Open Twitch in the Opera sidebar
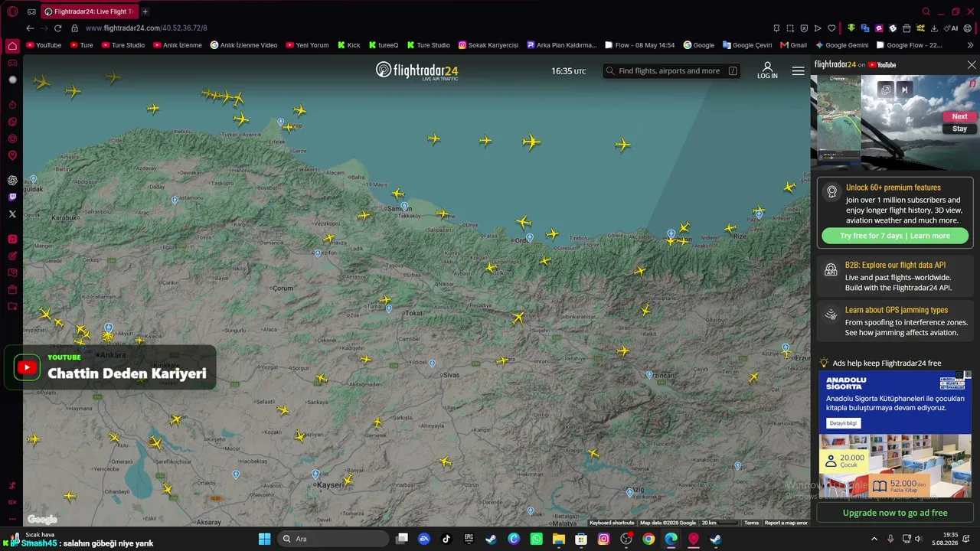 pos(12,197)
